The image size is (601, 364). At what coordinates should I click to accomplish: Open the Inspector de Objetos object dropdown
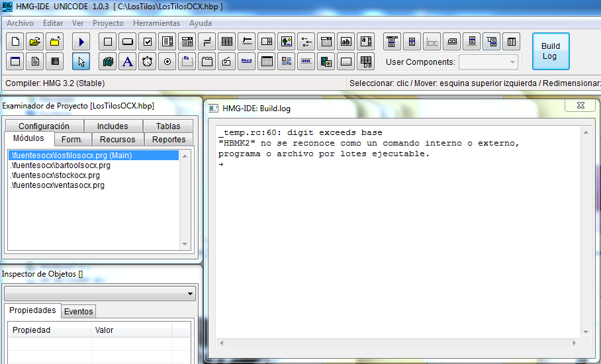click(x=100, y=294)
